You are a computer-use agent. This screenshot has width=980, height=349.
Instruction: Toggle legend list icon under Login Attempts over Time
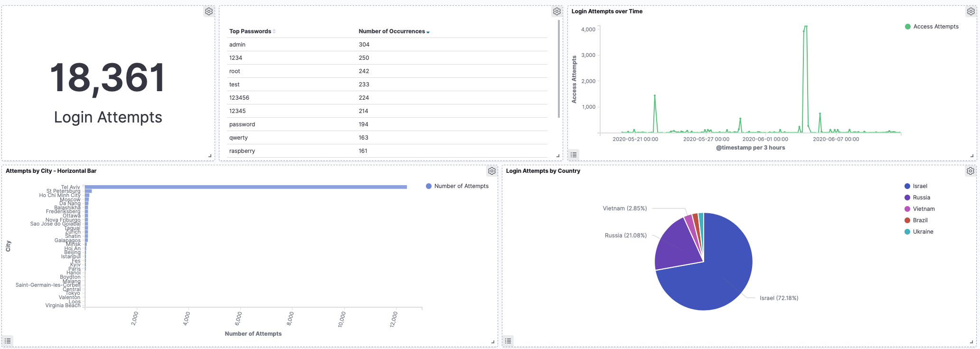[x=574, y=155]
